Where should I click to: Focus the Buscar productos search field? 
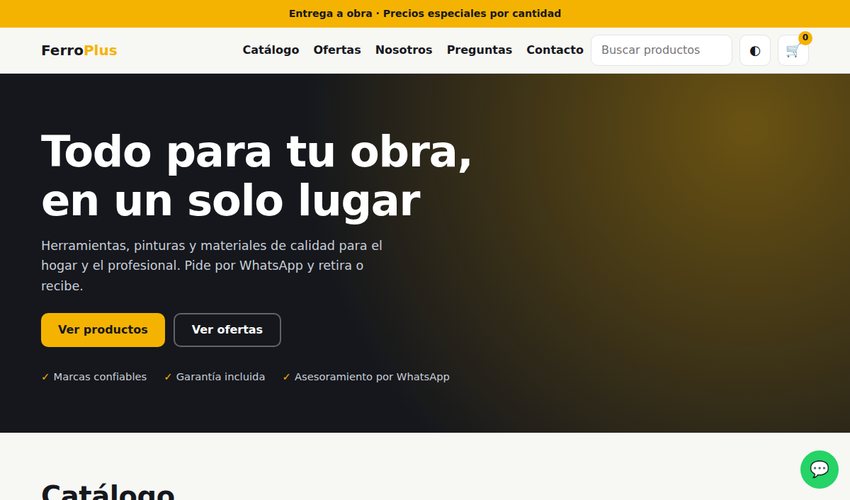(x=661, y=50)
